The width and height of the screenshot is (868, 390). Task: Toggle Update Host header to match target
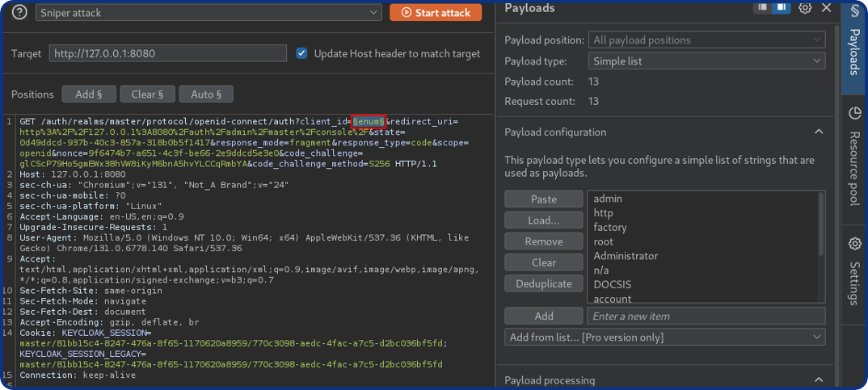coord(302,53)
